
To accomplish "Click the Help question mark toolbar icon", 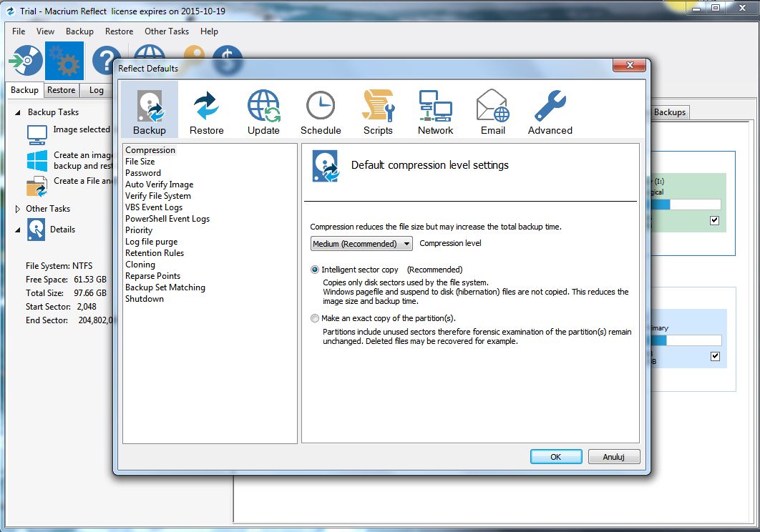I will click(107, 61).
